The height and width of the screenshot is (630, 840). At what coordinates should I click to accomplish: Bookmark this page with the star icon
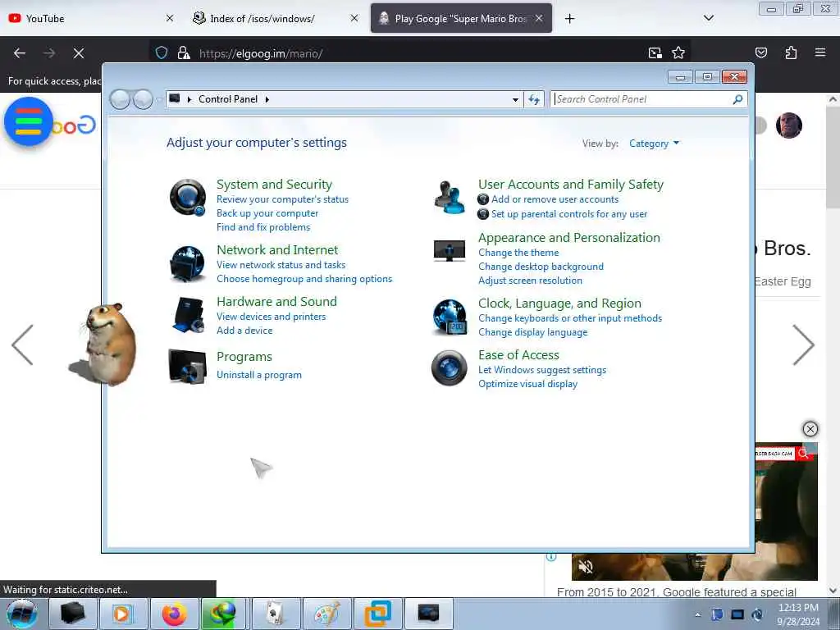pyautogui.click(x=678, y=52)
